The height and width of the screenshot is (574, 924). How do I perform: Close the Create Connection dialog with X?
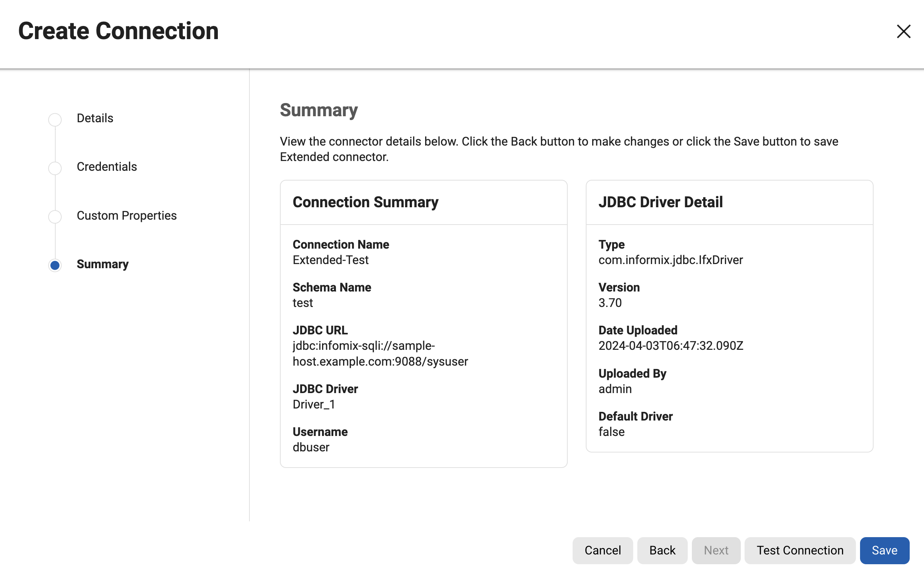903,32
